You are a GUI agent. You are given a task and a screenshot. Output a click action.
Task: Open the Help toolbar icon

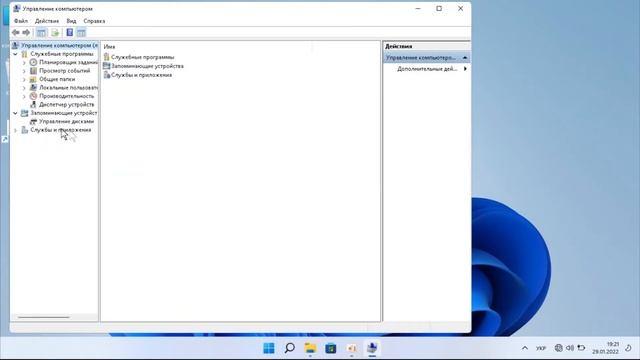coord(70,32)
